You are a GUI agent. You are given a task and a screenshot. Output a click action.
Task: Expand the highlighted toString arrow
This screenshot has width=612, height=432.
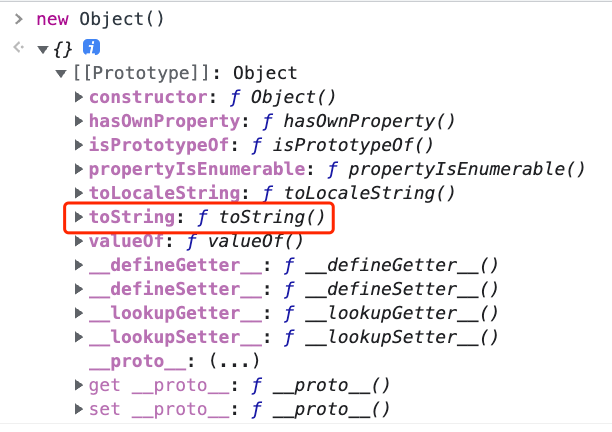pos(79,217)
